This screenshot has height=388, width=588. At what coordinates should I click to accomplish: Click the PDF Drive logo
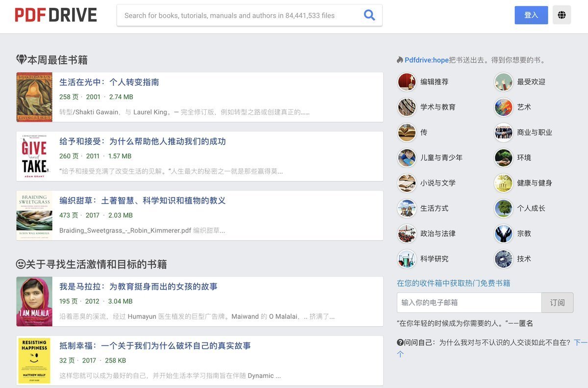pos(55,15)
